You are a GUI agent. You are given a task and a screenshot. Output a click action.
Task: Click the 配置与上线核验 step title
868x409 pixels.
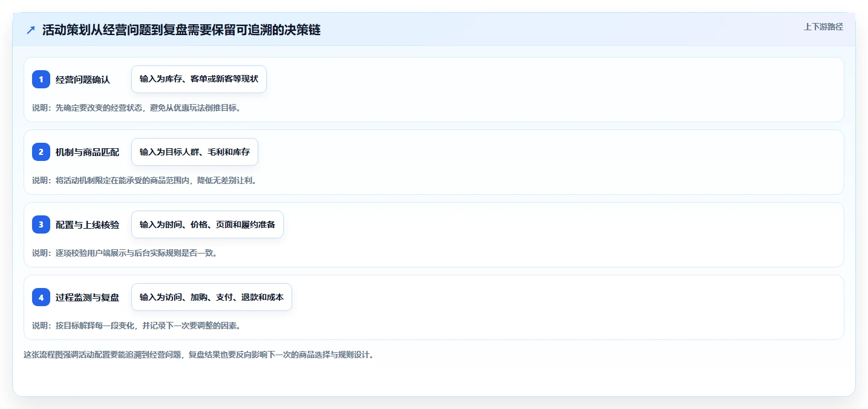click(x=88, y=224)
